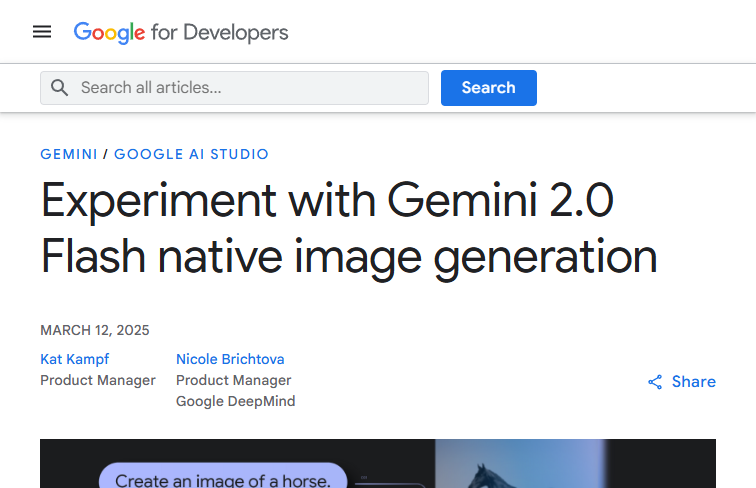Click the share icon beside Share
756x488 pixels.
[655, 382]
